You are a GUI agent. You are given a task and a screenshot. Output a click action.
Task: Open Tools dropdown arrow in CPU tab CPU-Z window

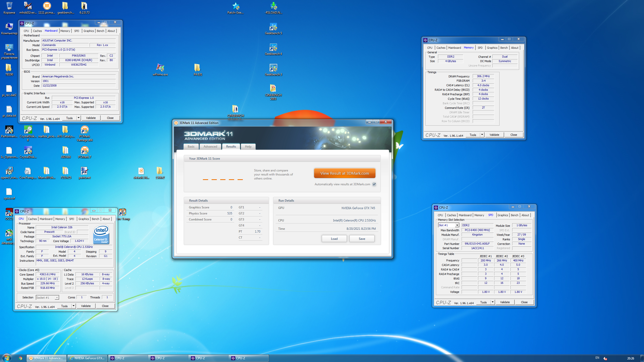pos(73,306)
